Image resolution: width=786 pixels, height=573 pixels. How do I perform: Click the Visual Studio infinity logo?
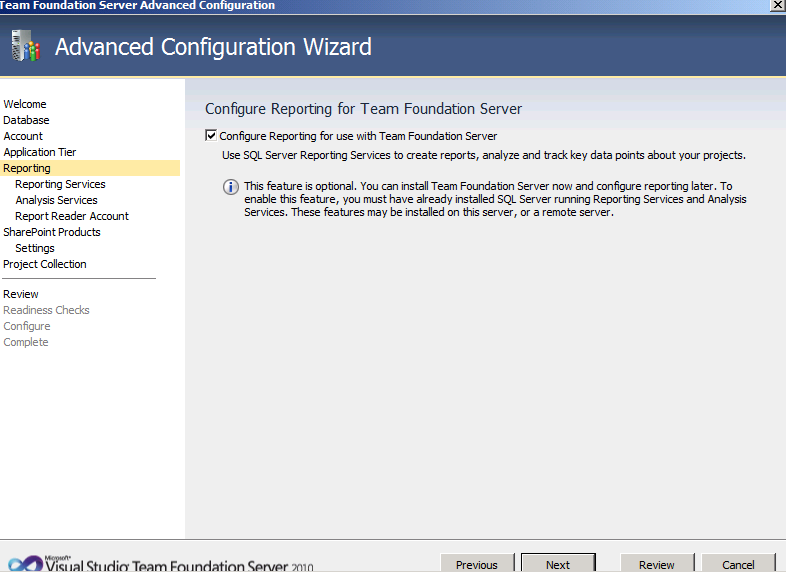[x=26, y=564]
